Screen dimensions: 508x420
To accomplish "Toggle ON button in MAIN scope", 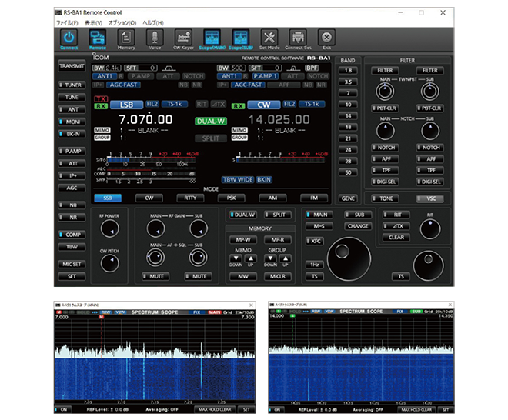I will pos(63,410).
